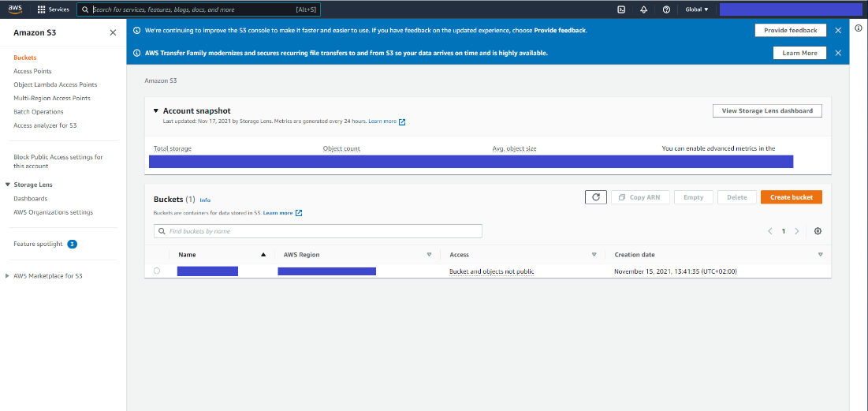Expand AWS Marketplace for S3

click(x=8, y=276)
